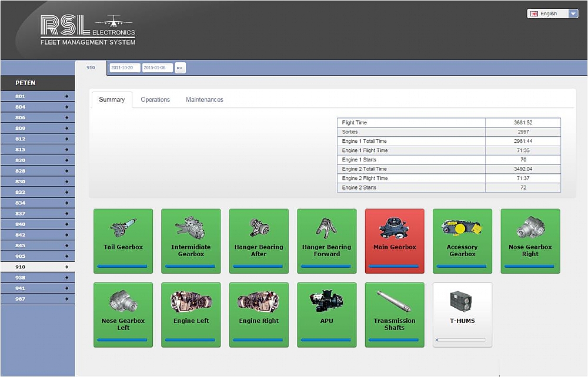Open the Accessory Gearbox tile
The width and height of the screenshot is (588, 377).
pos(463,241)
